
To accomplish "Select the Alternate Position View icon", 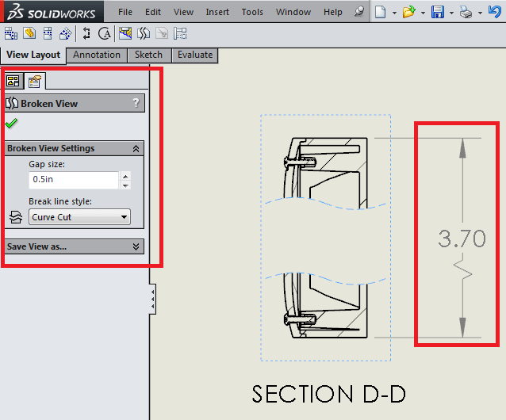I will 180,33.
